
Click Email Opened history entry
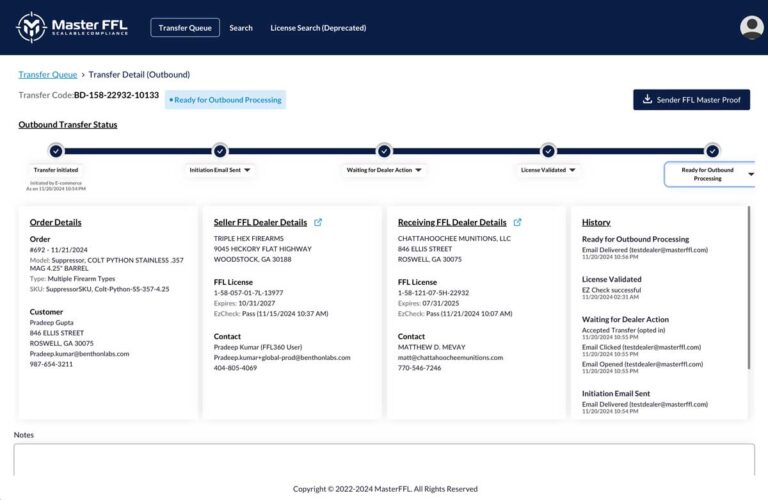point(642,364)
